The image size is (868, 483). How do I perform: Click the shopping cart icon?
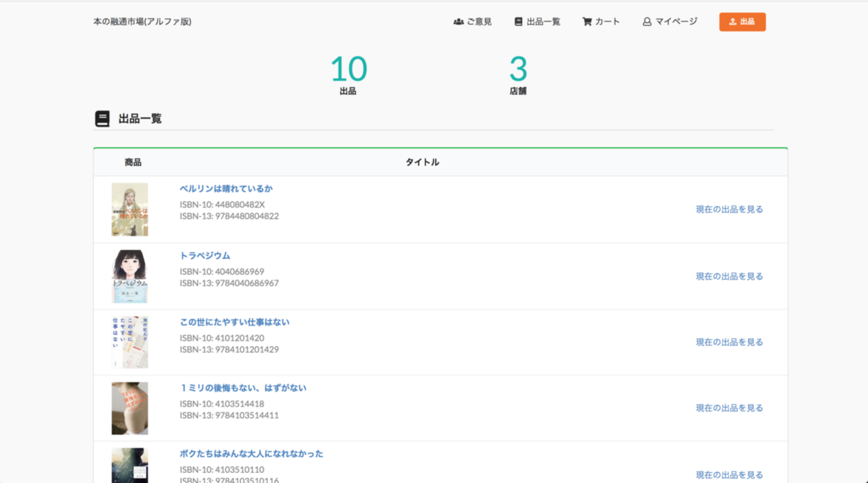click(587, 22)
